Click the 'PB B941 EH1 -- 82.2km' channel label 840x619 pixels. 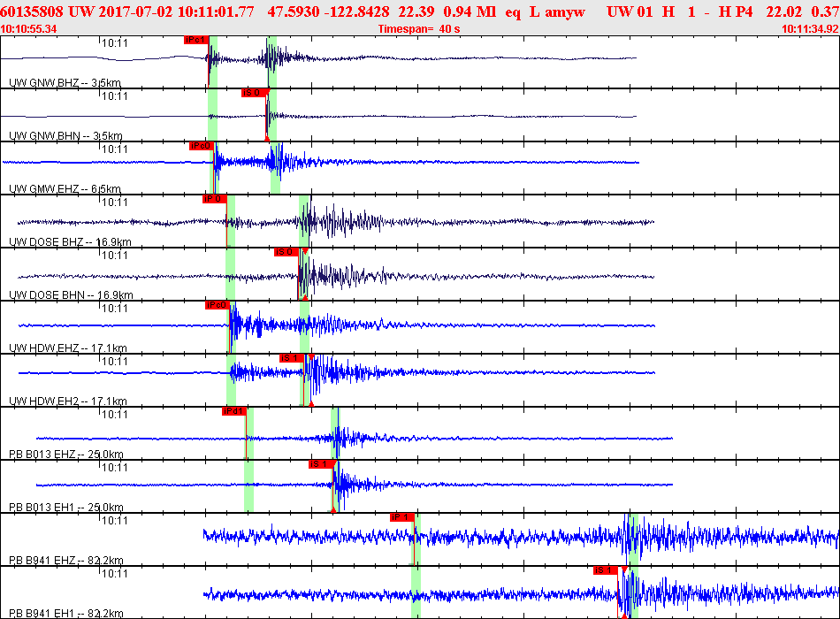(66, 614)
